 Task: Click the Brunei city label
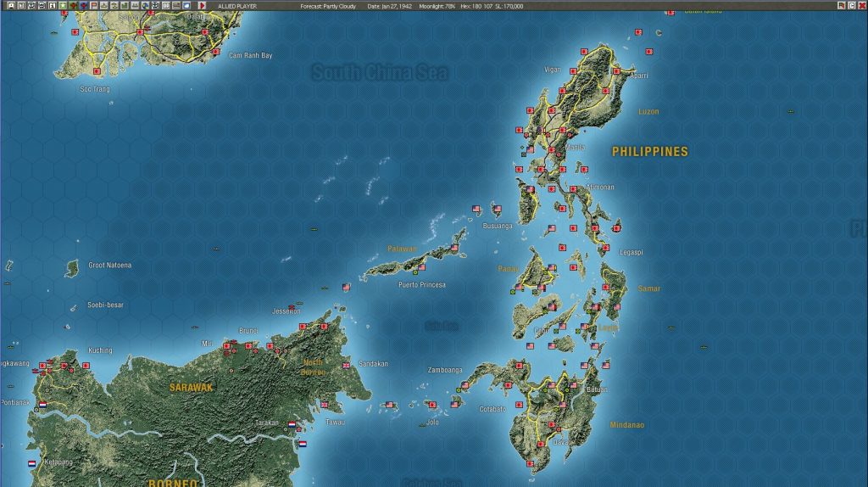tap(248, 330)
